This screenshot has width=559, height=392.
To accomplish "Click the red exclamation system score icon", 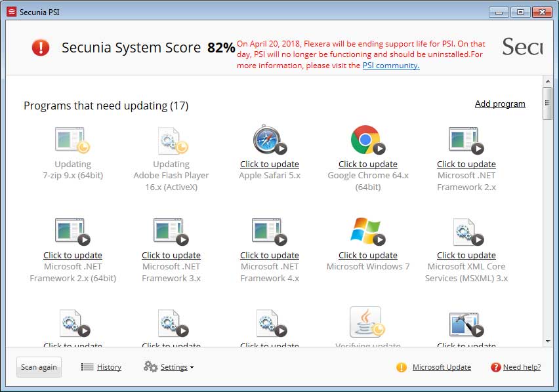I will (41, 47).
